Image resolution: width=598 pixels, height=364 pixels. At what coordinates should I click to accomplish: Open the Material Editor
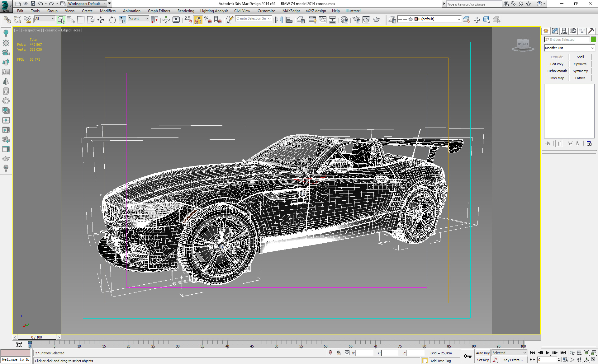(344, 20)
